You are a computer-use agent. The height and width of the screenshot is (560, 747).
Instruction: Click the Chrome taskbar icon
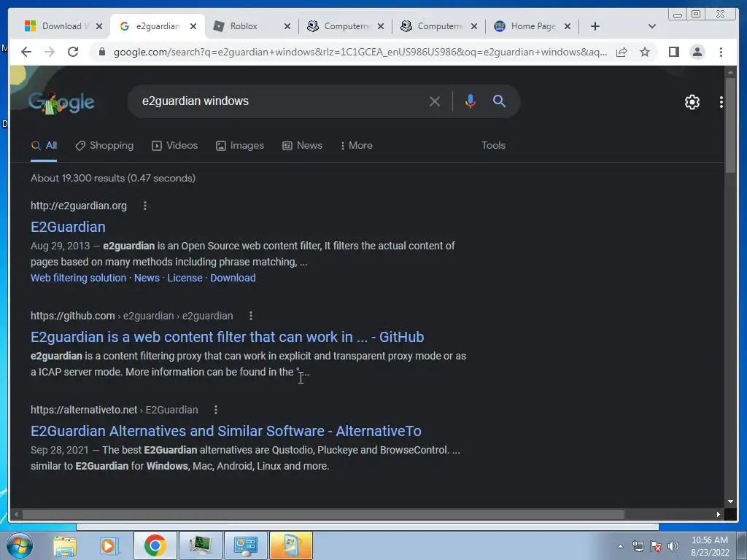[155, 545]
